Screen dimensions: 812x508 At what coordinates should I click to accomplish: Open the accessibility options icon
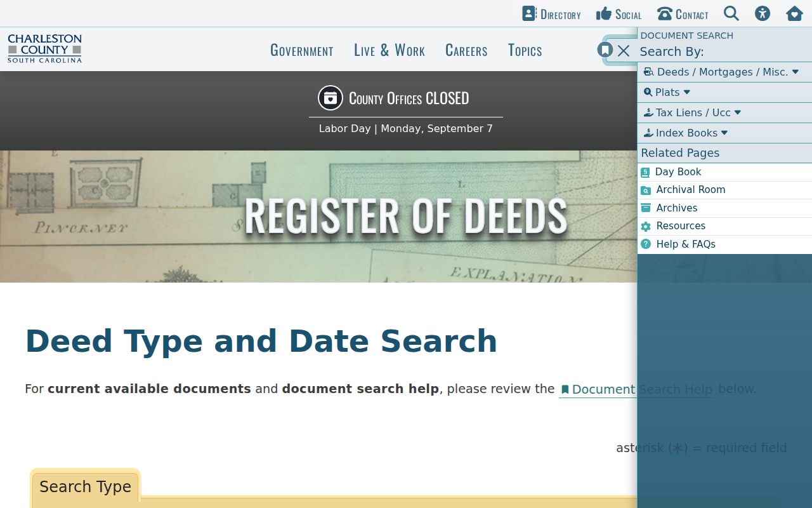[763, 13]
